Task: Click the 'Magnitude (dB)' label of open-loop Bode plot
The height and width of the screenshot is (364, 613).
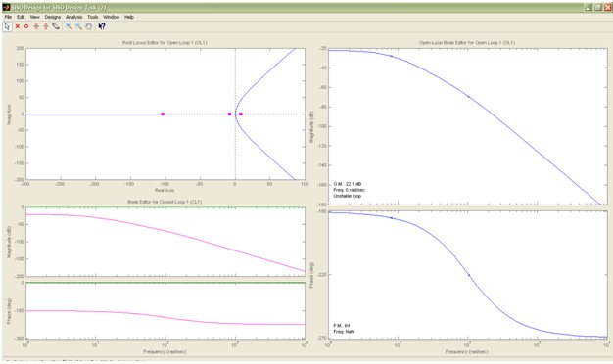Action: (311, 126)
